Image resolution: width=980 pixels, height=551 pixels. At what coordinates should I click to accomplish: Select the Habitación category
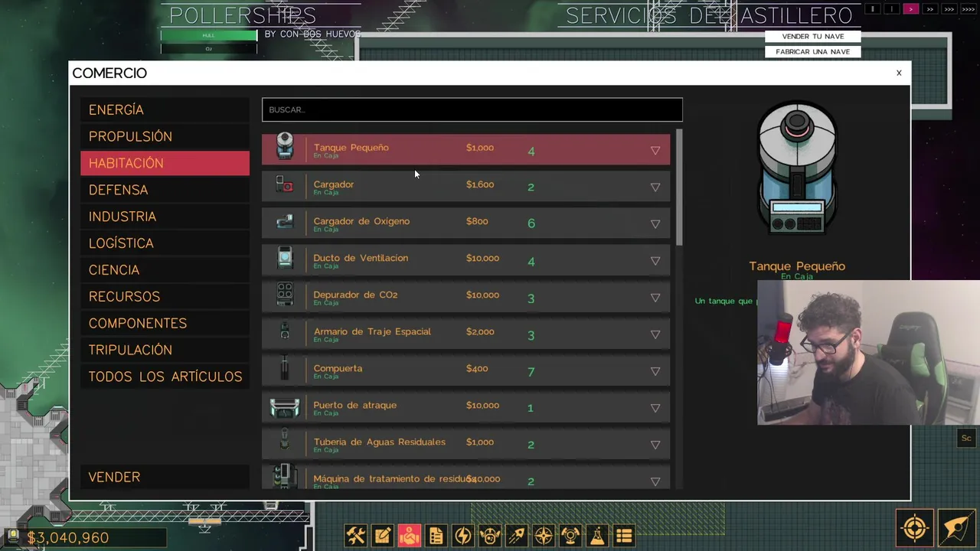pos(165,163)
